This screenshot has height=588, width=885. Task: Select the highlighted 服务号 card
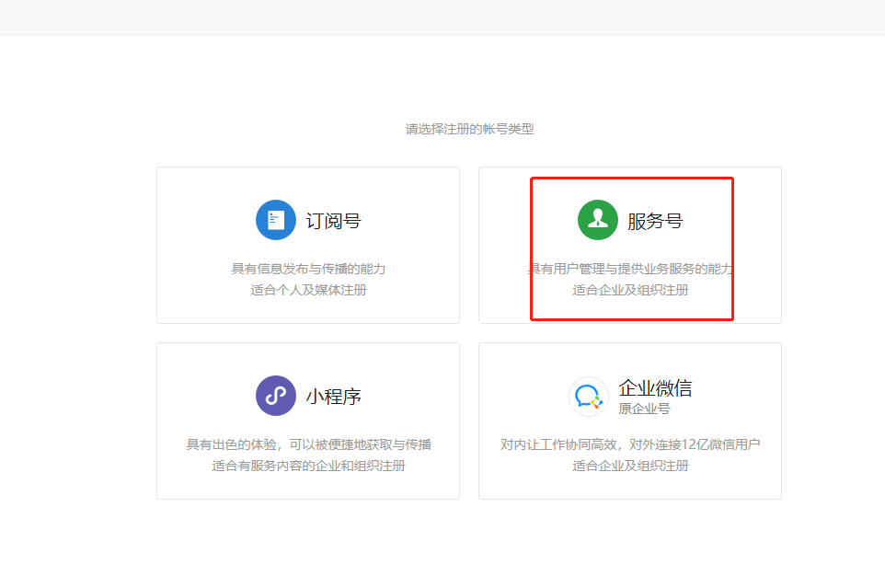coord(631,246)
